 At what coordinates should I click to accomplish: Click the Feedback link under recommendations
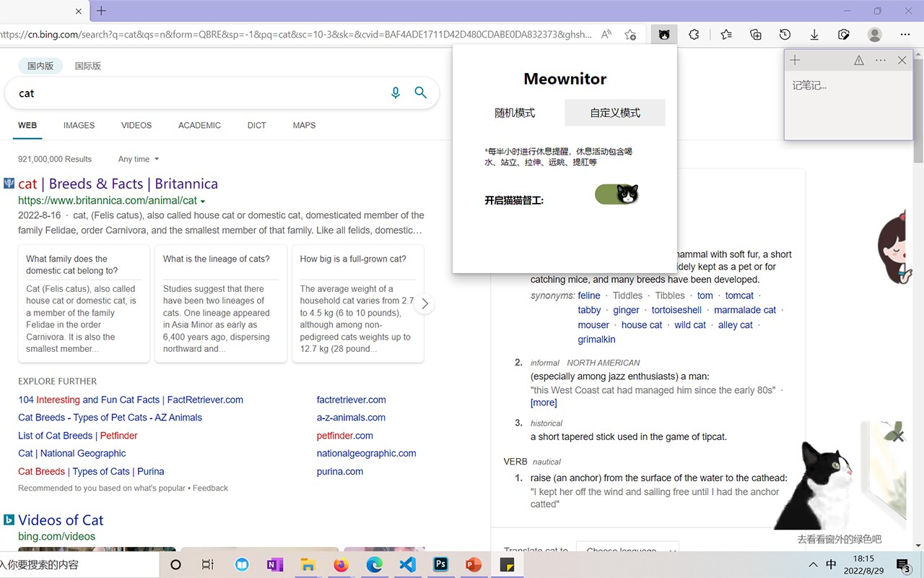click(x=210, y=488)
